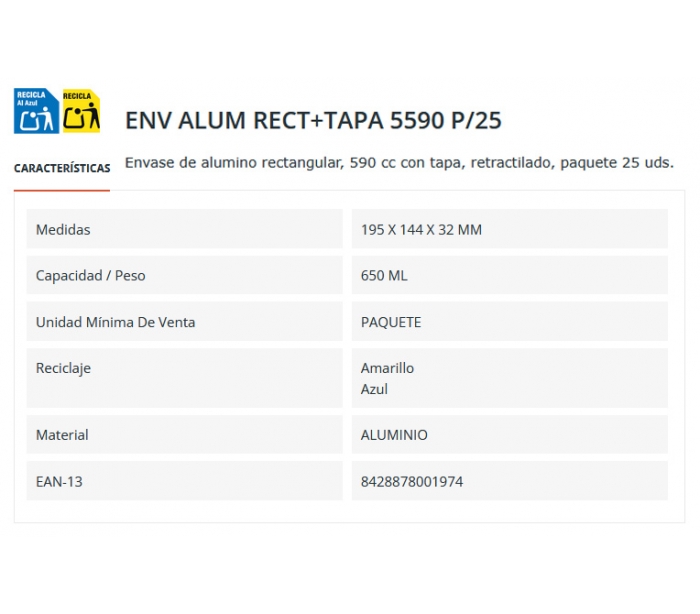Screen dimensions: 700x614
Task: Click the ALUMINIO material value
Action: [394, 435]
